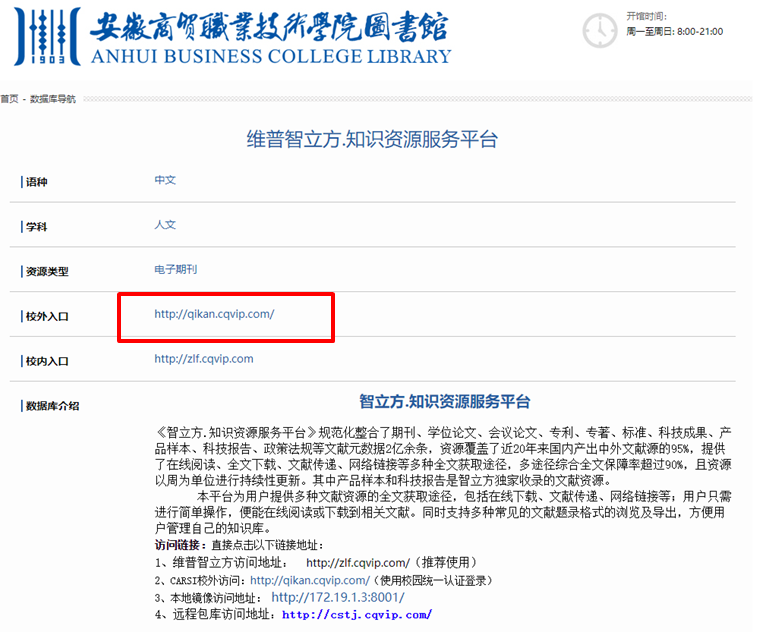This screenshot has width=762, height=633.
Task: Click the 学科 row label
Action: click(36, 227)
